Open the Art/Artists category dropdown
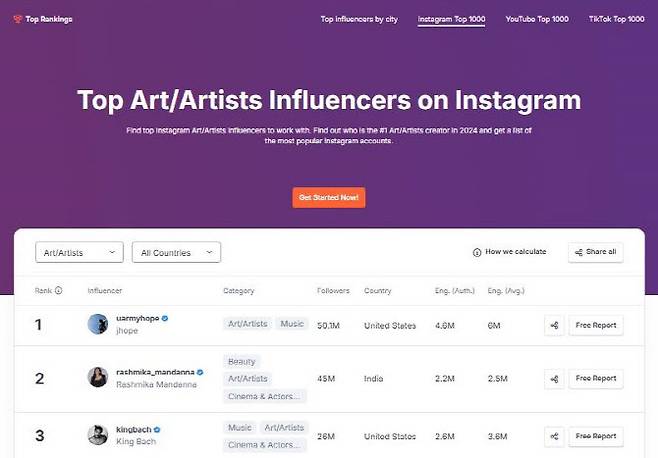Screen dimensions: 658x458 (x=79, y=253)
